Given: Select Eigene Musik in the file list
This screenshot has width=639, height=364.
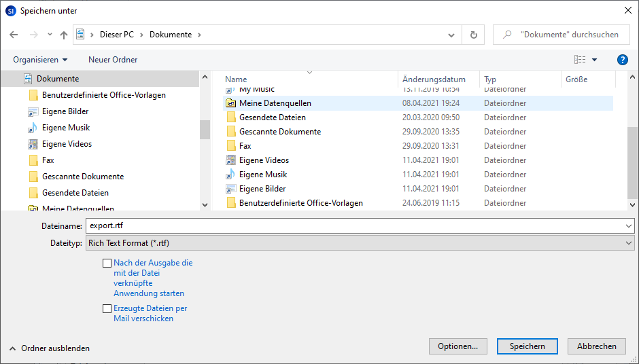Looking at the screenshot, I should tap(263, 175).
